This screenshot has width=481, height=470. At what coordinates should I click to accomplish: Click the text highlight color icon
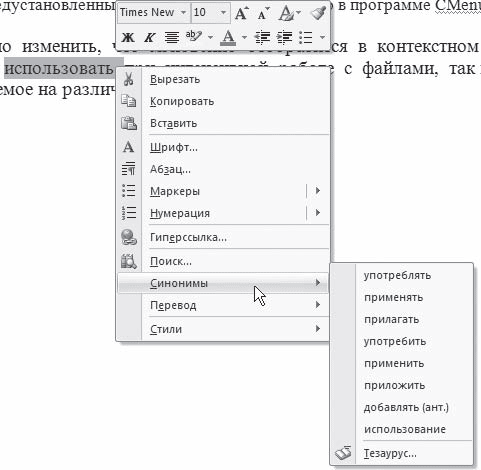coord(194,36)
